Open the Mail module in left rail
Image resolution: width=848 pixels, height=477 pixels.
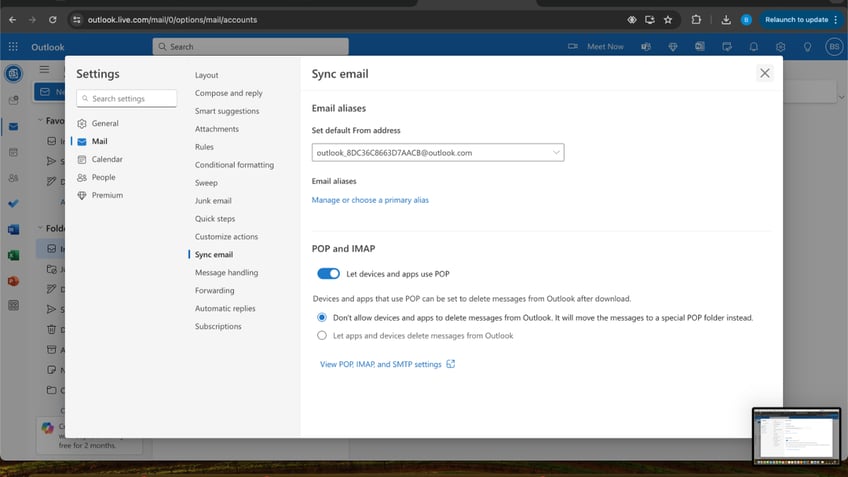pyautogui.click(x=14, y=127)
